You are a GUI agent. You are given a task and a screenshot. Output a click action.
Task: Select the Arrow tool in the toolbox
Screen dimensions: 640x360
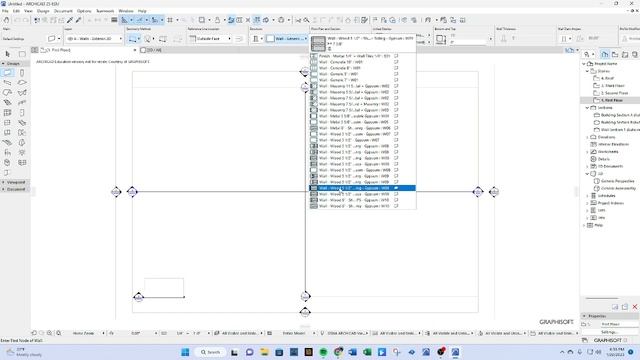(x=8, y=54)
